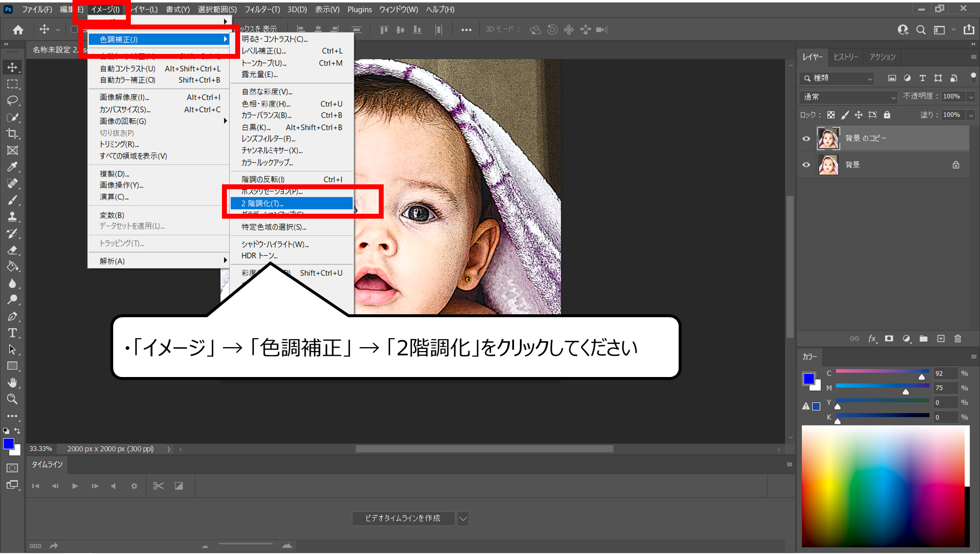The width and height of the screenshot is (980, 554).
Task: Create new group folder icon
Action: (924, 338)
